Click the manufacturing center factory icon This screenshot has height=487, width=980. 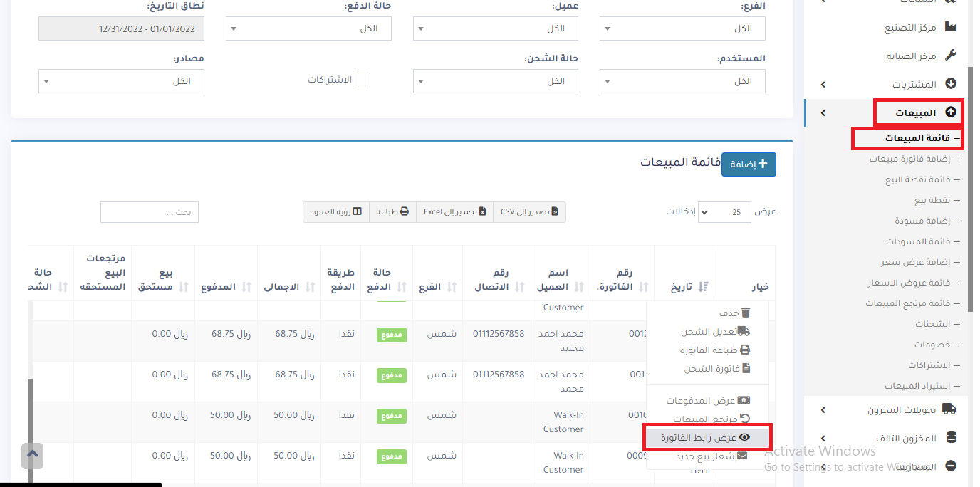click(x=950, y=27)
